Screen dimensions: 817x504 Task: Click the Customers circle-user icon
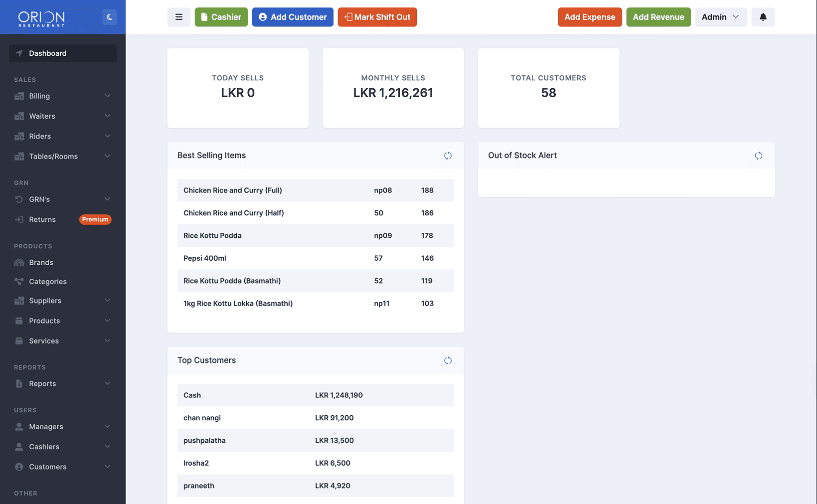click(19, 467)
